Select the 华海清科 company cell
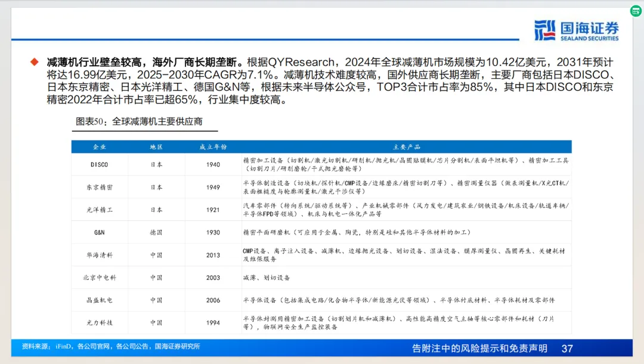The height and width of the screenshot is (364, 644). click(x=100, y=255)
